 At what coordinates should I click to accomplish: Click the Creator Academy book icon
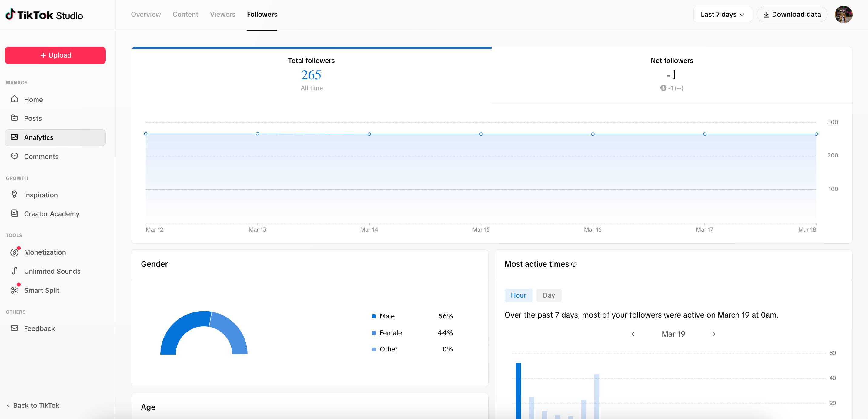[14, 213]
